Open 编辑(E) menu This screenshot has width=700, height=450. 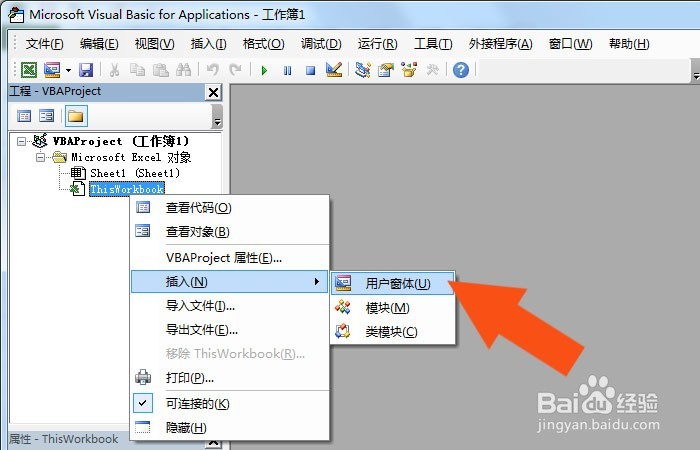coord(99,44)
